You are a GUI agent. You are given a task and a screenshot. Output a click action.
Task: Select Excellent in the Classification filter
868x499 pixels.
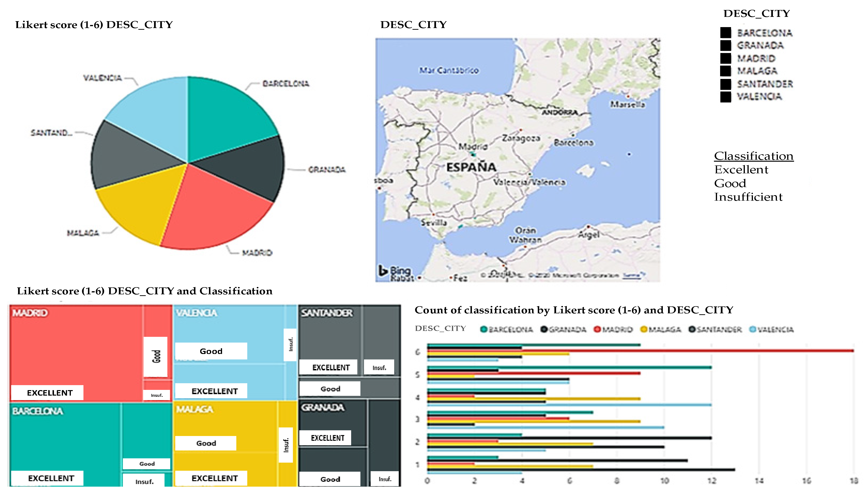[x=741, y=170]
